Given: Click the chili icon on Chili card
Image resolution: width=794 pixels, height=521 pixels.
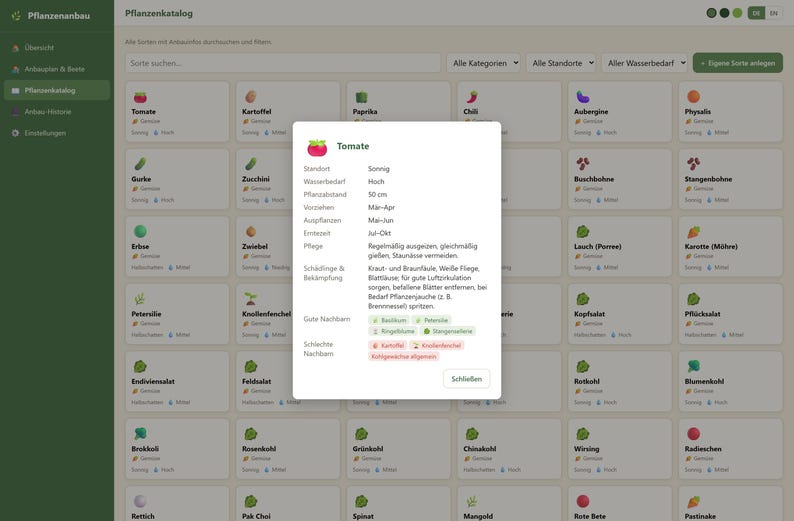Looking at the screenshot, I should coord(472,97).
